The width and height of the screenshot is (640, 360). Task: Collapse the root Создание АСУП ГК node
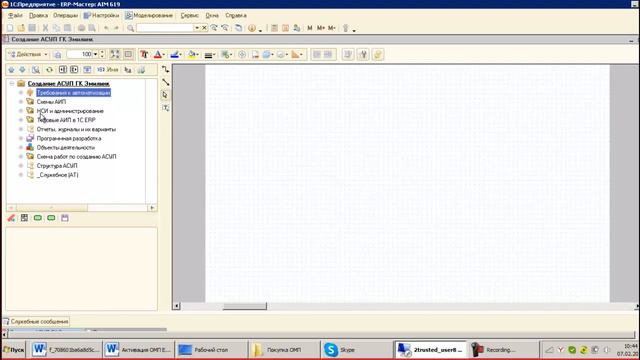[x=12, y=83]
